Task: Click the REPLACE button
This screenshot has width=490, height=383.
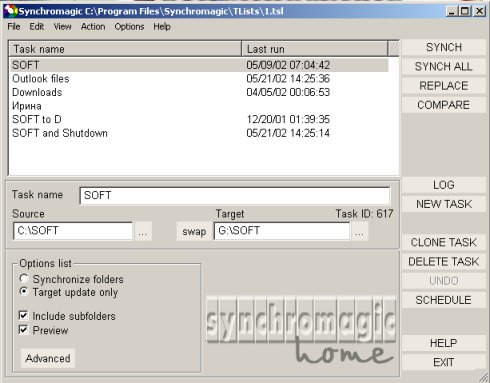Action: [444, 86]
